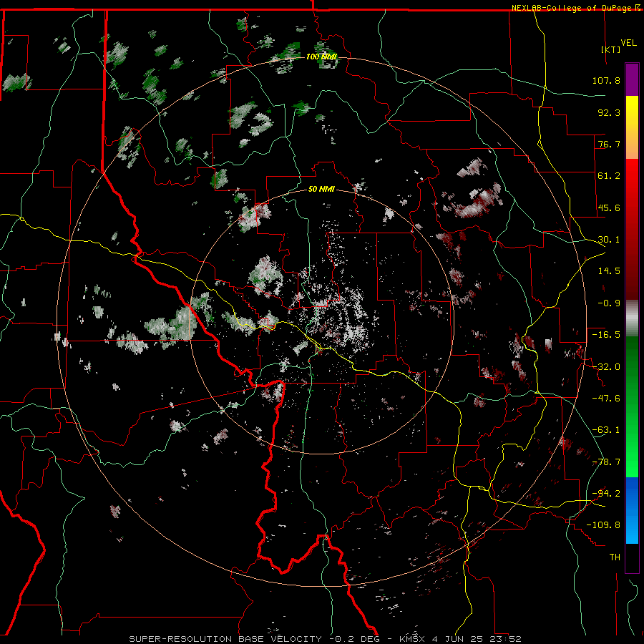Select the -63.1 scale value

click(x=606, y=430)
